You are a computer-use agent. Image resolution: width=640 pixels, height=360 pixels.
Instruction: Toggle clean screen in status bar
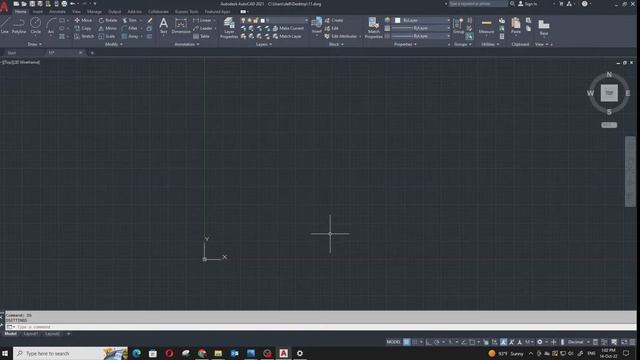pyautogui.click(x=624, y=342)
